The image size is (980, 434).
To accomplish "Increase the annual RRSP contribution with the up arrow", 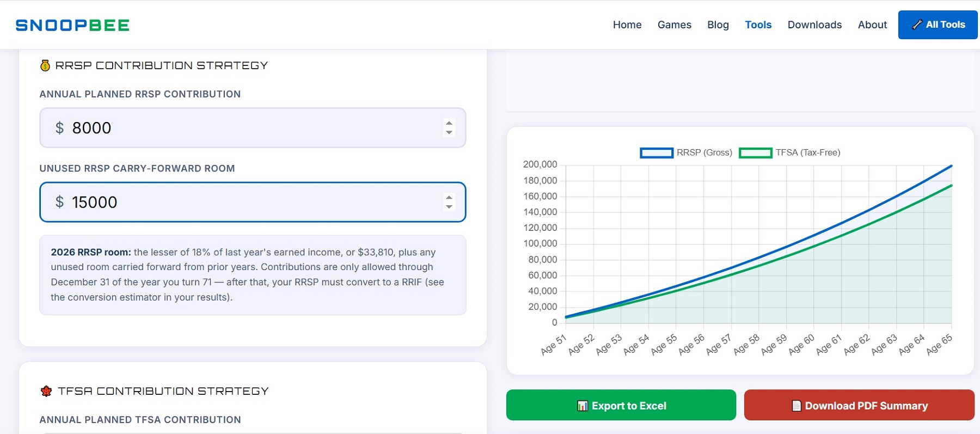I will (x=449, y=123).
